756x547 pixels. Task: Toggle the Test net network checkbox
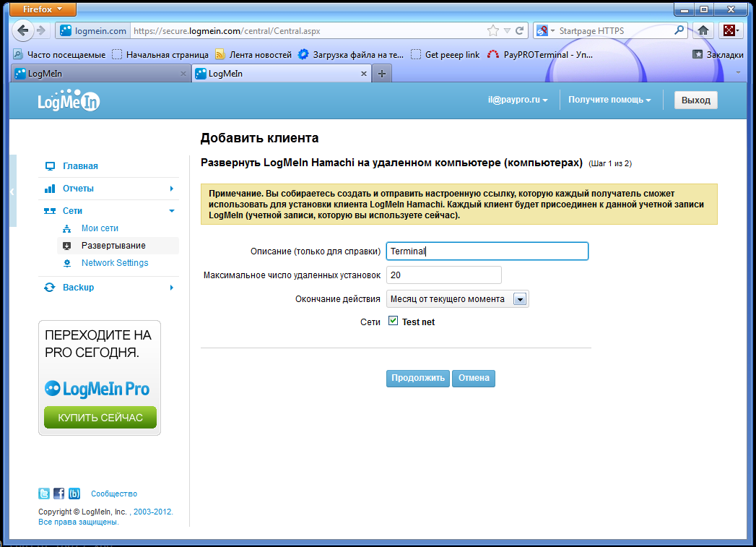(394, 321)
